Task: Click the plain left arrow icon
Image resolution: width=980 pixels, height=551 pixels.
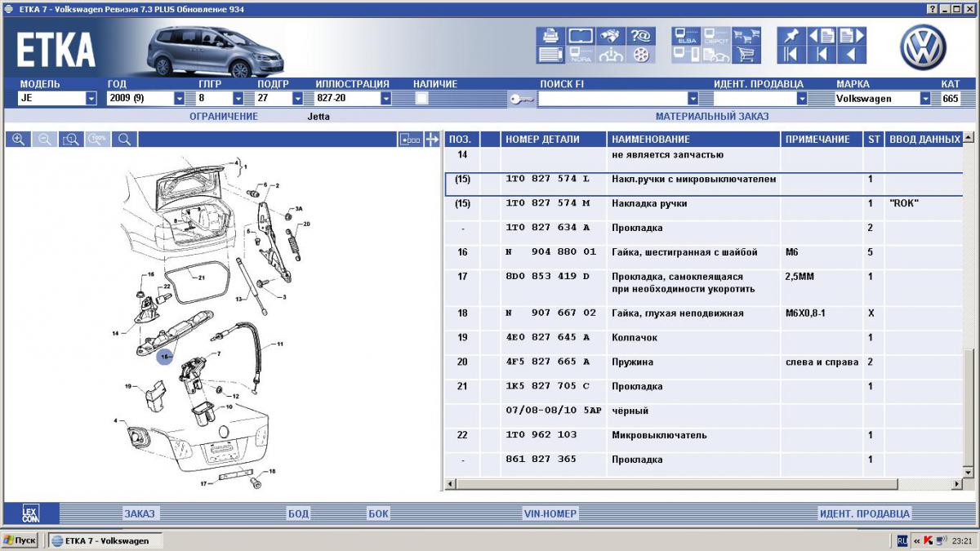Action: (852, 55)
